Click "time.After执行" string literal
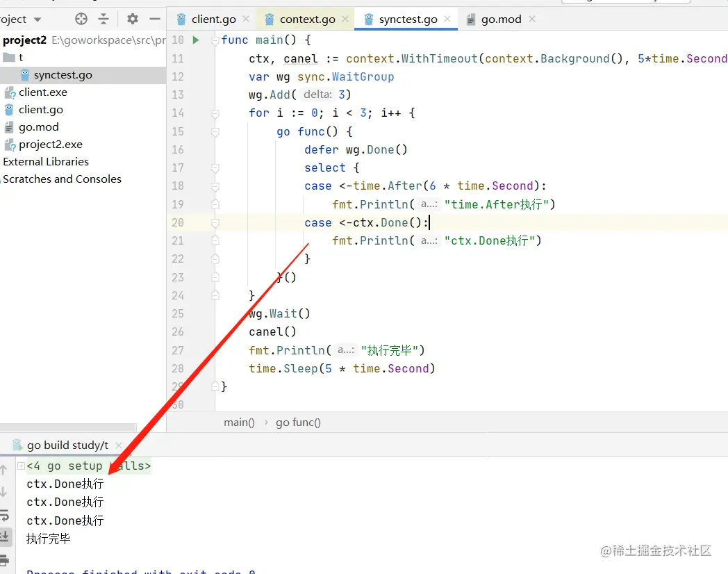The height and width of the screenshot is (574, 728). pyautogui.click(x=497, y=204)
